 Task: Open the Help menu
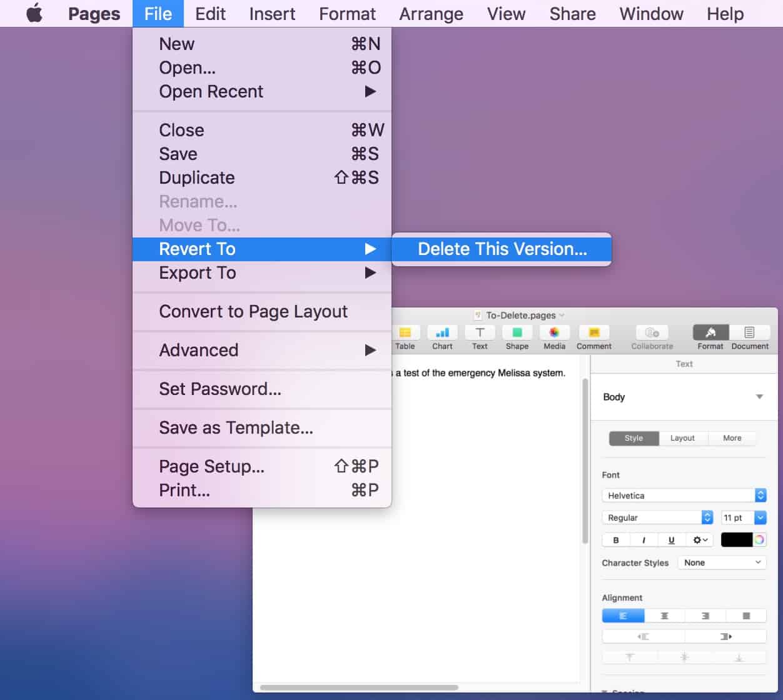[725, 13]
